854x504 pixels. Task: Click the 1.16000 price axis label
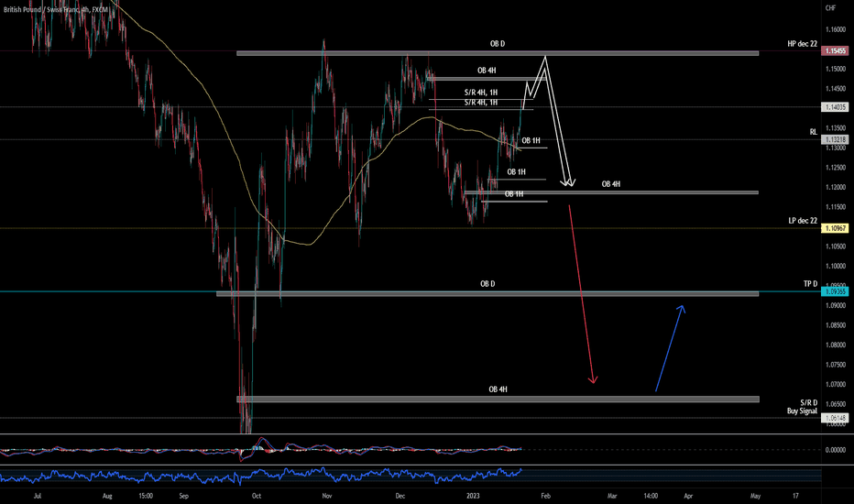point(836,29)
